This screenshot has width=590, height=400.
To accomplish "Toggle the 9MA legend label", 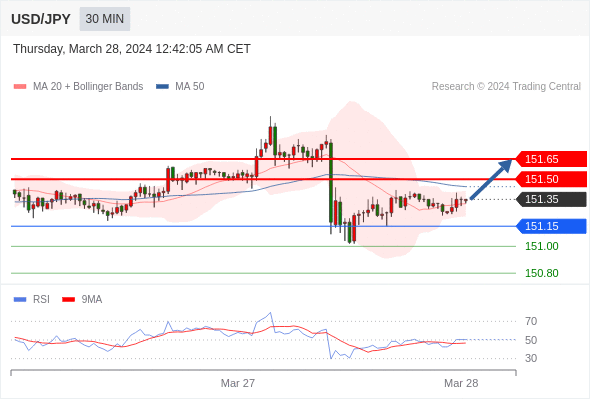I will (x=92, y=300).
